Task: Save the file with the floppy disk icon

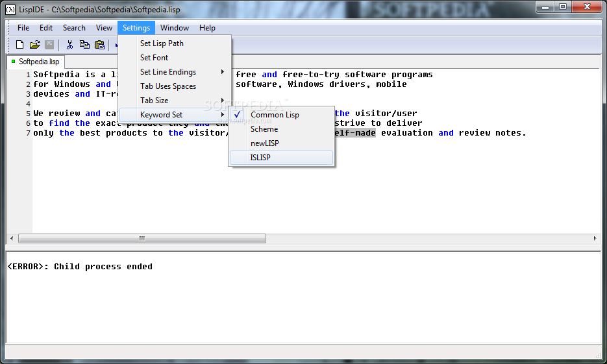Action: (49, 45)
